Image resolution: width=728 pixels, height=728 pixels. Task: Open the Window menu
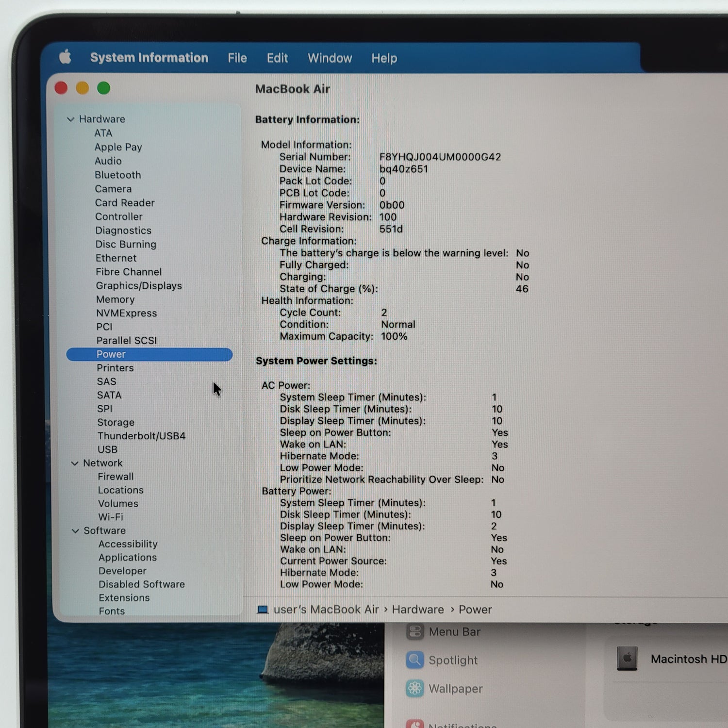click(x=330, y=58)
